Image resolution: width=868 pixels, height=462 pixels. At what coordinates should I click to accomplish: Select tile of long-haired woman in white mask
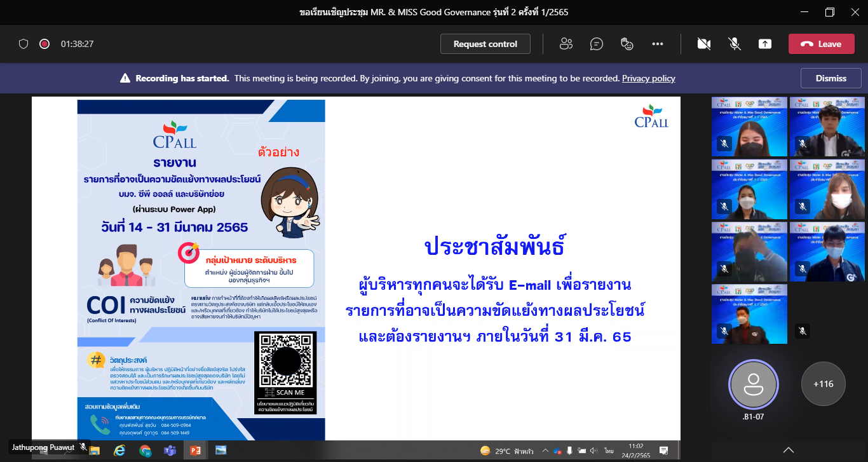pyautogui.click(x=827, y=189)
